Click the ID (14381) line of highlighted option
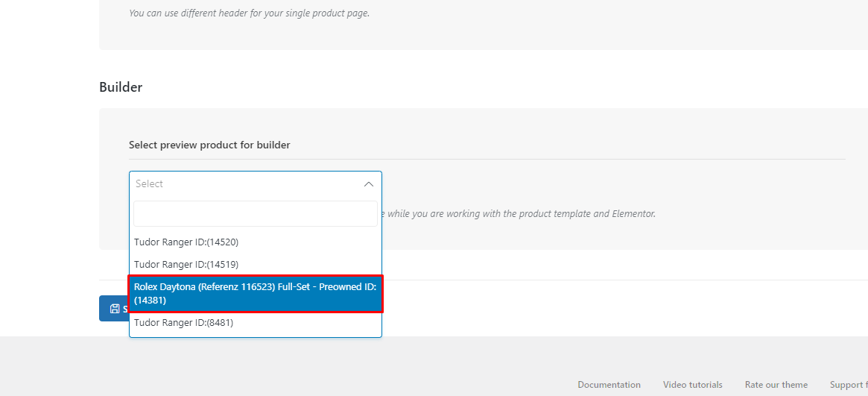 click(x=150, y=301)
